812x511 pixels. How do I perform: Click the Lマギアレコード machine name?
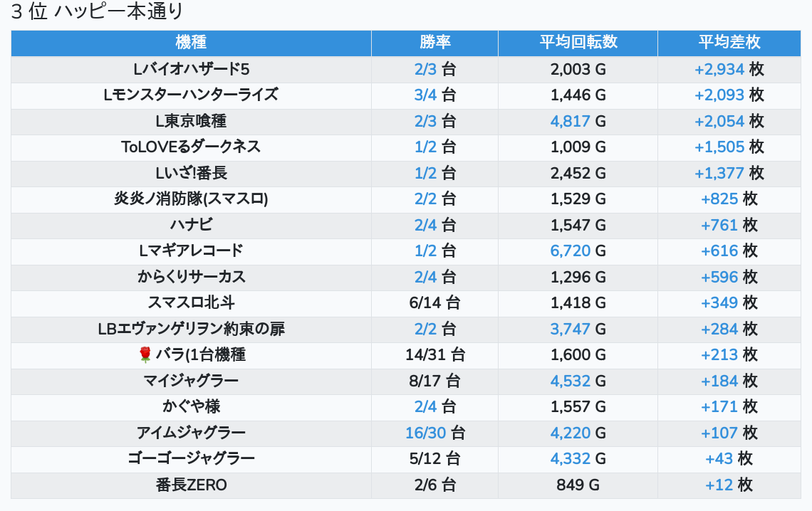tap(191, 251)
